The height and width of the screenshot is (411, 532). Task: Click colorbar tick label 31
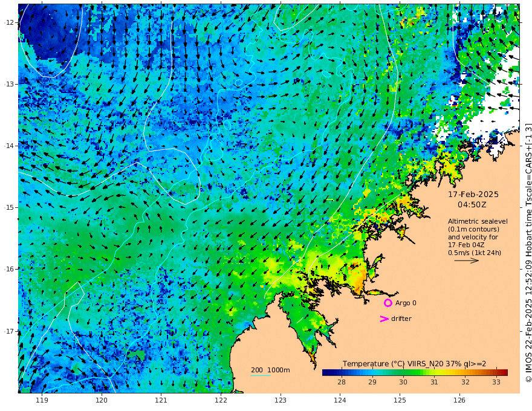[434, 382]
